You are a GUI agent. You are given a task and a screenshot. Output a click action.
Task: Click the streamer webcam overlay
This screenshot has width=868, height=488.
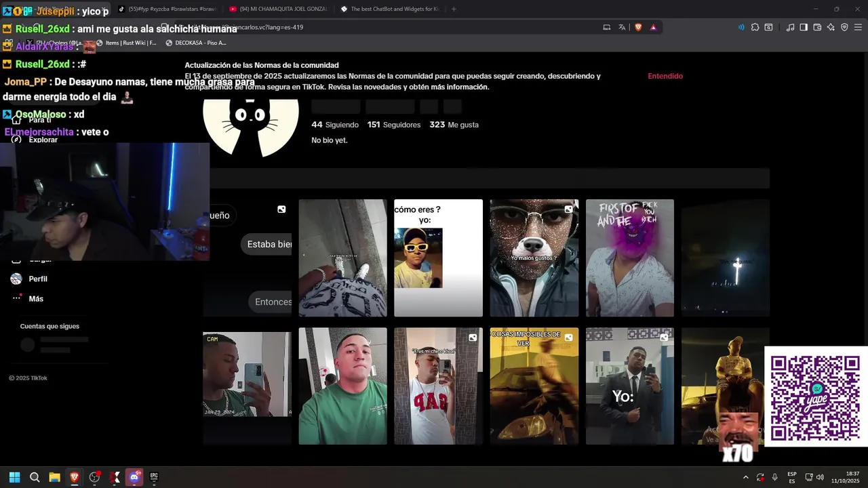(104, 201)
